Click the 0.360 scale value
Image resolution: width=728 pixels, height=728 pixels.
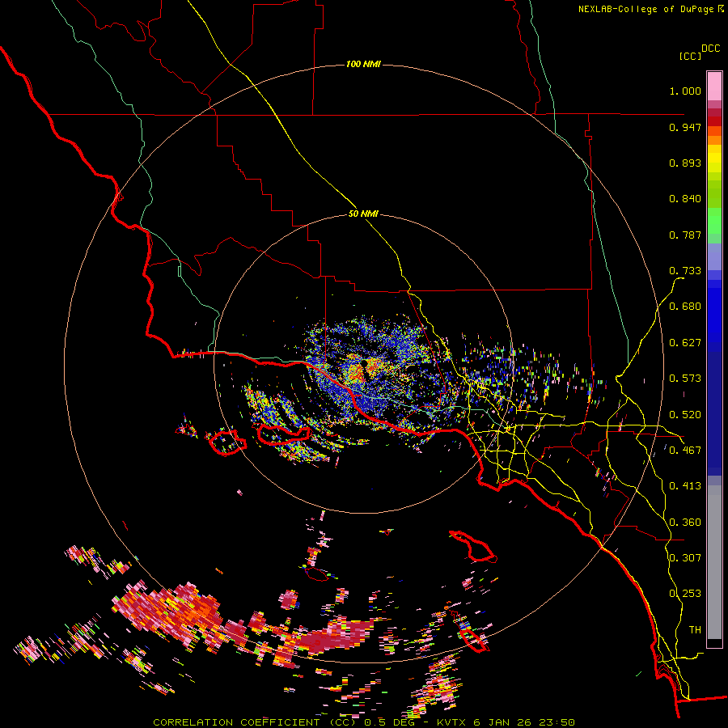point(685,523)
